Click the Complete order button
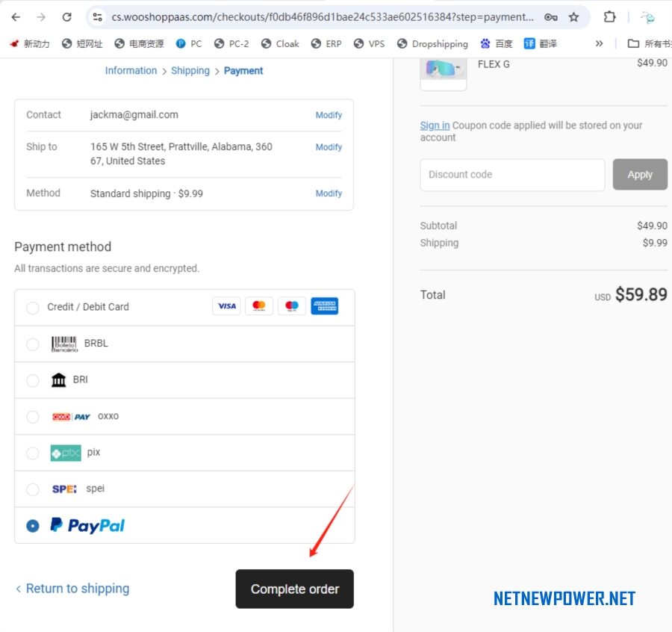The height and width of the screenshot is (632, 672). pos(295,589)
